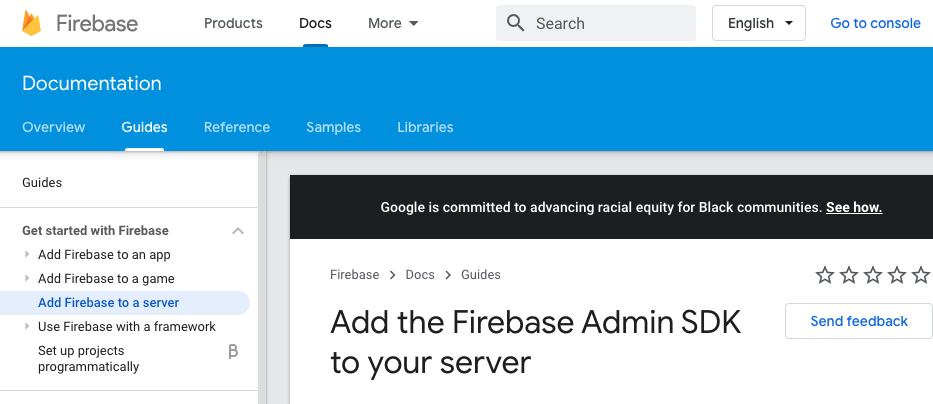
Task: Click the Send feedback button
Action: [x=859, y=321]
